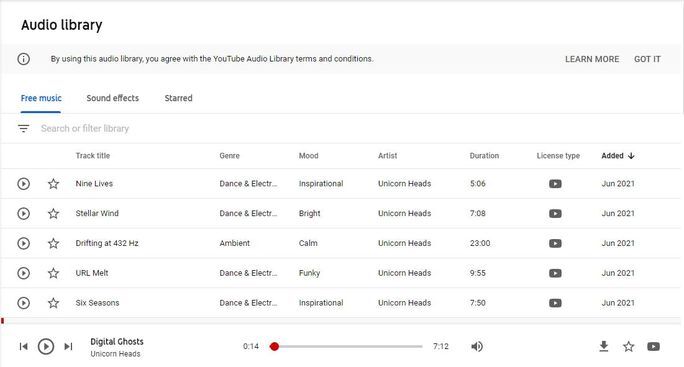Viewport: 684px width, 367px height.
Task: Sort by the Duration column header
Action: point(484,156)
